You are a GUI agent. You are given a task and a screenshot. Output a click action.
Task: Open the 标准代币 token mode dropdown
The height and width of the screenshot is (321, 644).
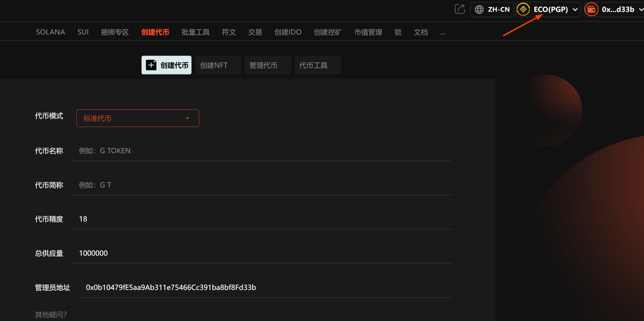pyautogui.click(x=138, y=118)
